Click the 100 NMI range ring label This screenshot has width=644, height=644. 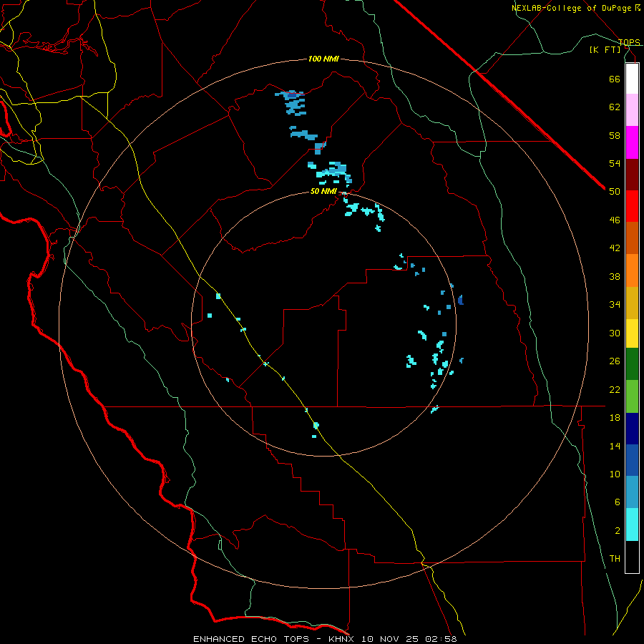pyautogui.click(x=323, y=59)
